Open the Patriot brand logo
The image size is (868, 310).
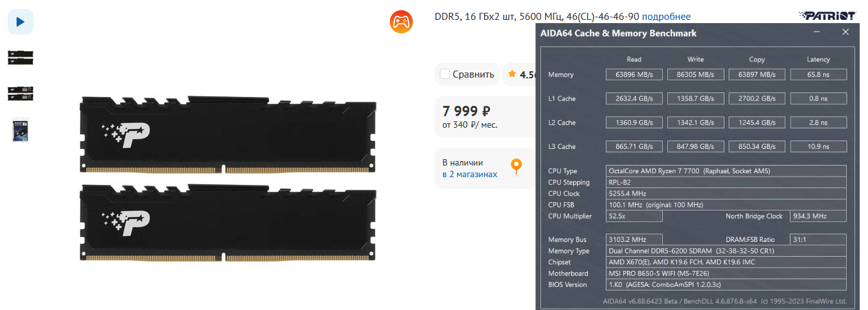coord(826,15)
